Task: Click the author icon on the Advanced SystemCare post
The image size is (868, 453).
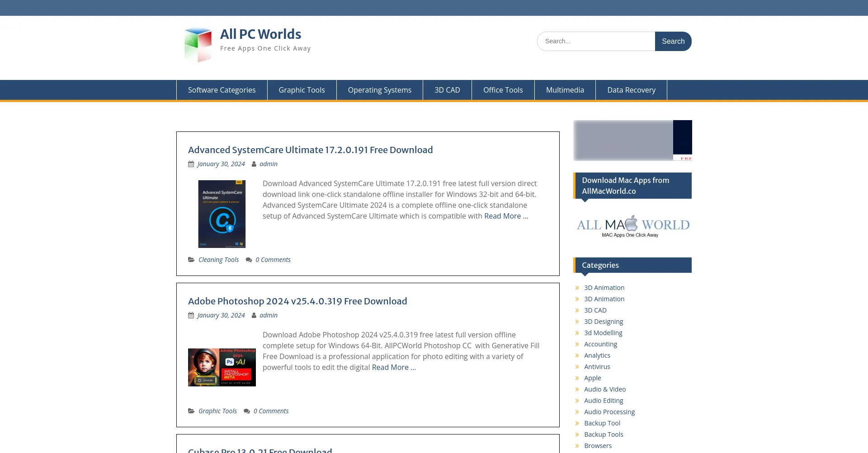Action: 254,164
